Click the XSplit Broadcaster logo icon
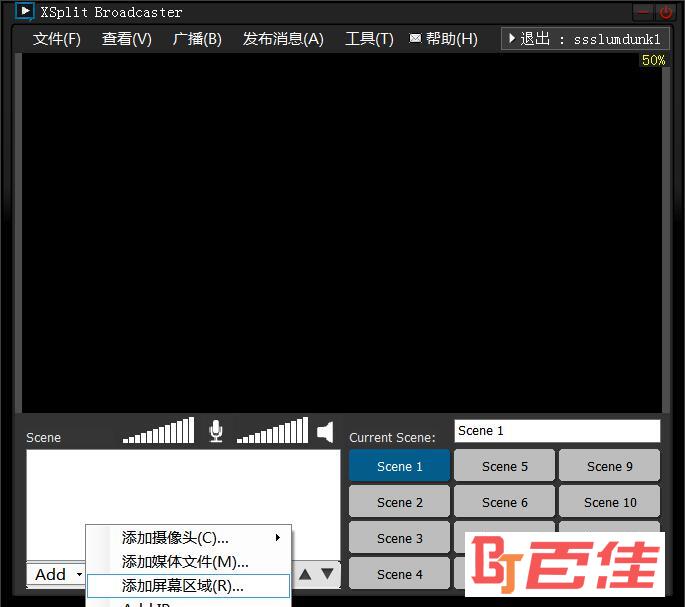Viewport: 685px width, 607px height. pyautogui.click(x=24, y=11)
